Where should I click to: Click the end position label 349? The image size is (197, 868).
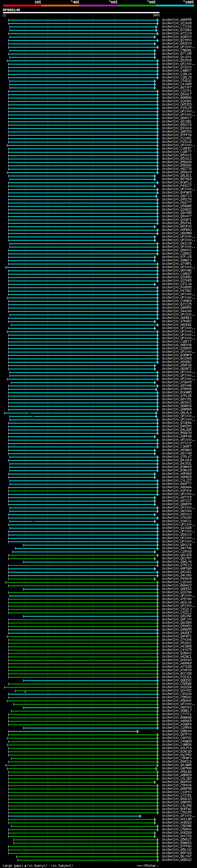pos(155,15)
